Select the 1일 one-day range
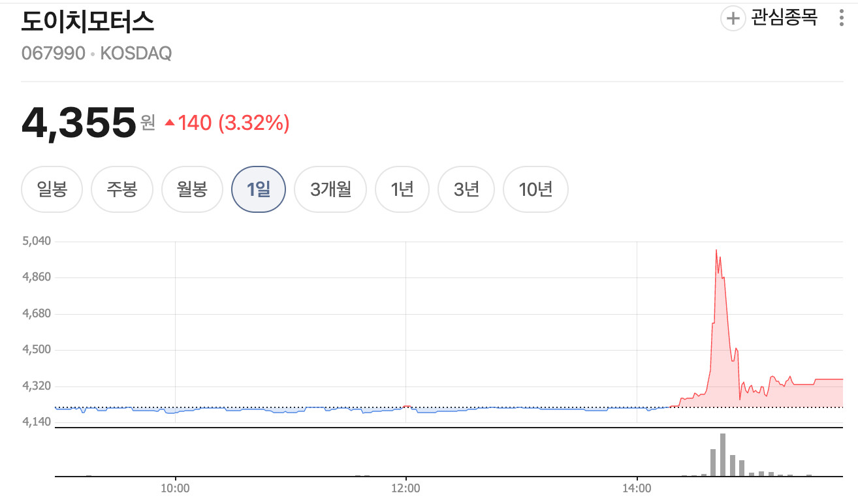The image size is (858, 504). pos(259,190)
